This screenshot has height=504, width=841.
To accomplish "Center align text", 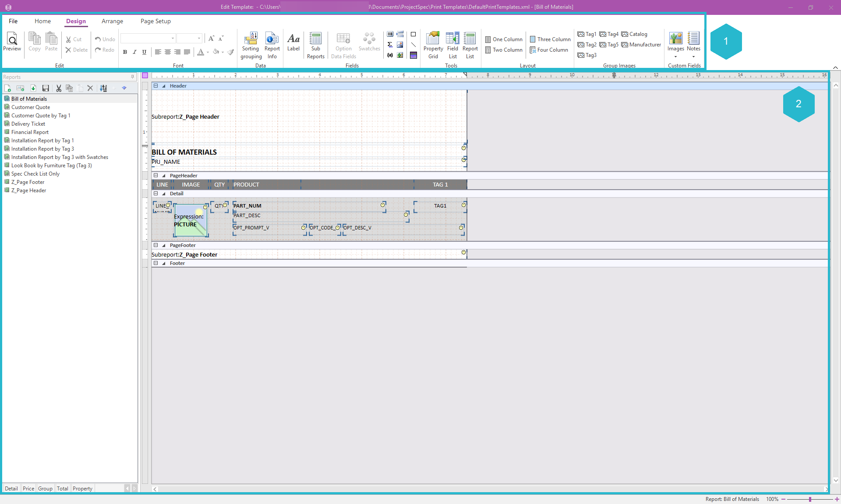I will click(168, 52).
